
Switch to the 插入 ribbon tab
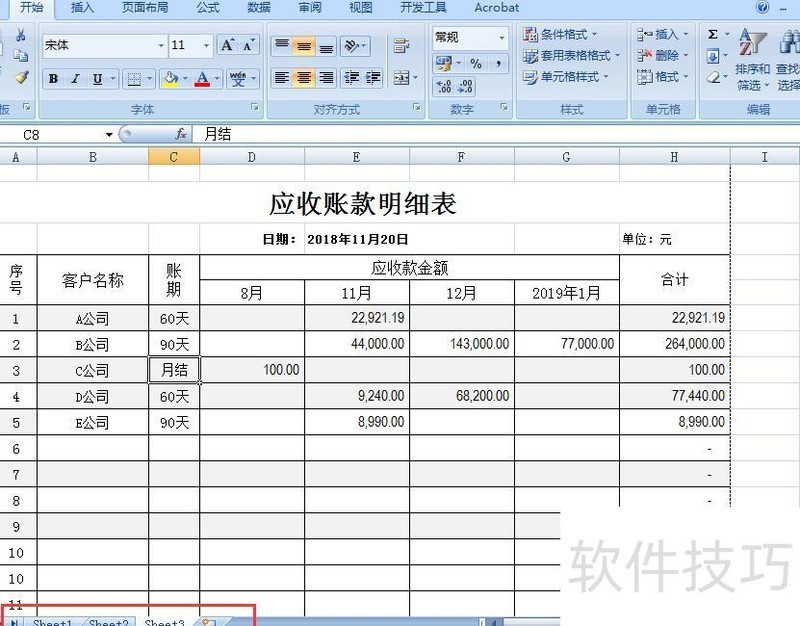click(x=81, y=8)
